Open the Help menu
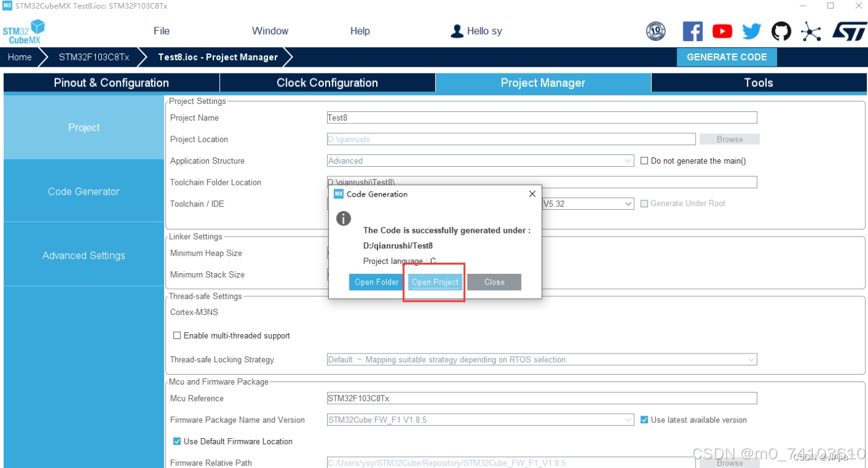 pyautogui.click(x=360, y=31)
